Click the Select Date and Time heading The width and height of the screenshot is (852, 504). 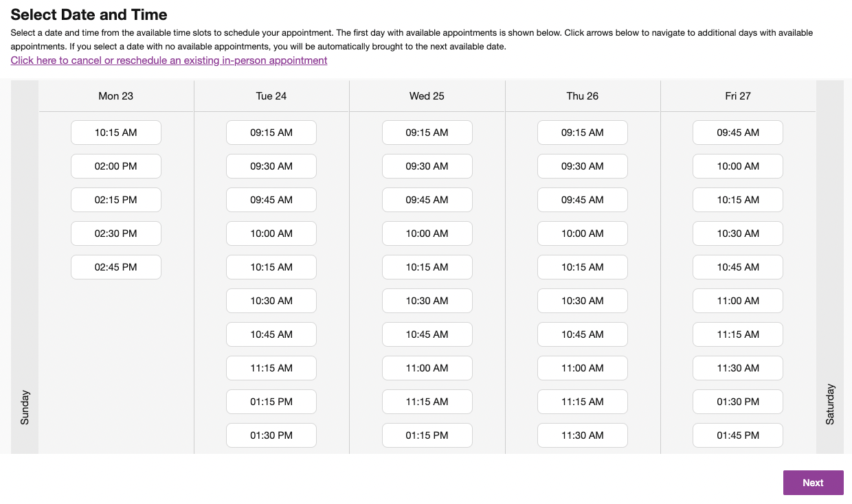[x=89, y=14]
